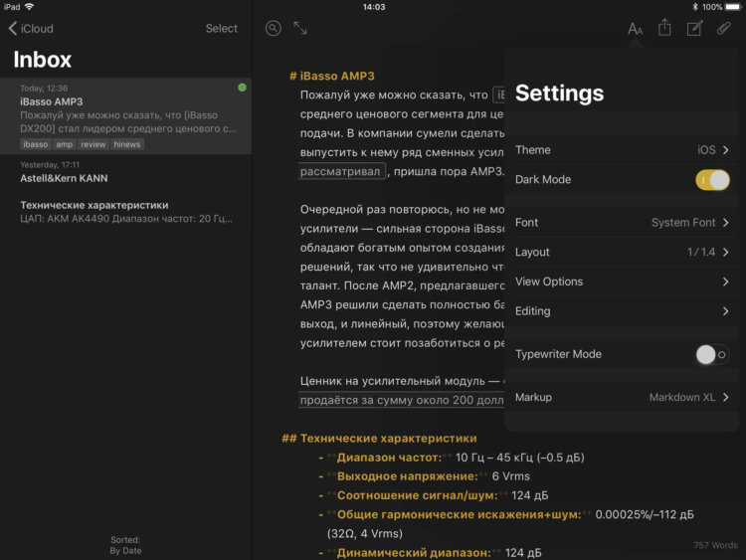Tap the ibasso tag

pos(36,144)
